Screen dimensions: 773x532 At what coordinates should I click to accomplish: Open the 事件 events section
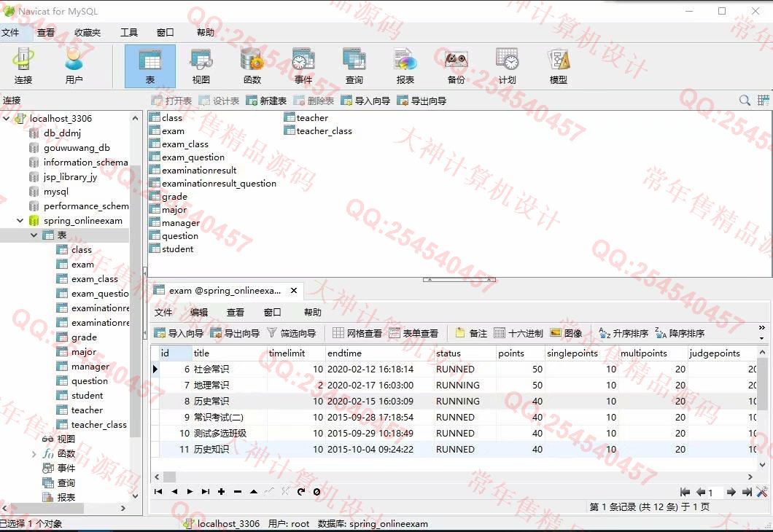click(x=303, y=66)
